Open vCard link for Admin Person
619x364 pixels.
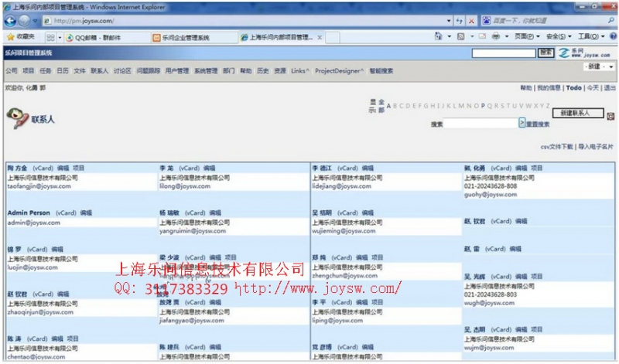66,213
